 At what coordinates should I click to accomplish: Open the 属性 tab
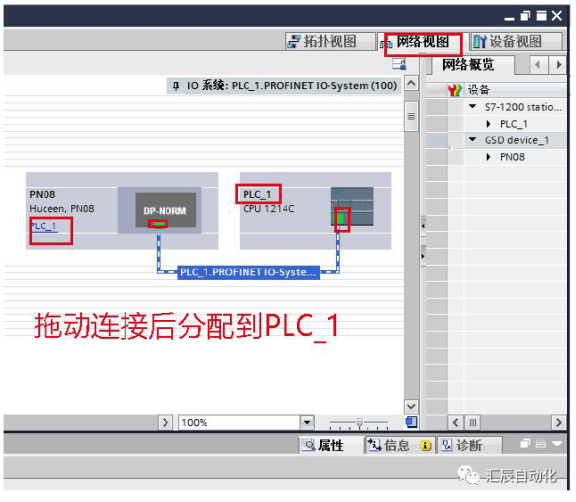(330, 445)
